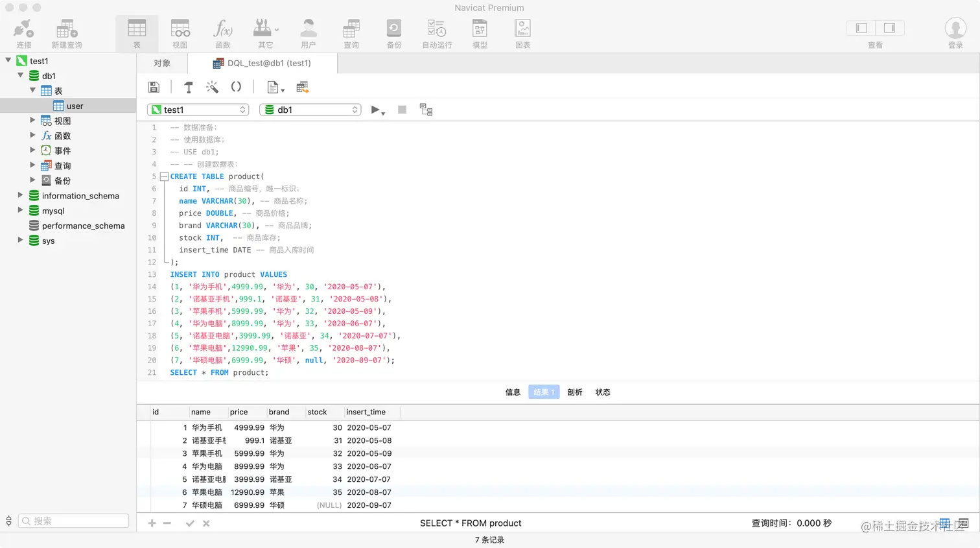This screenshot has width=980, height=548.
Task: Save the query with the disk icon
Action: (154, 87)
